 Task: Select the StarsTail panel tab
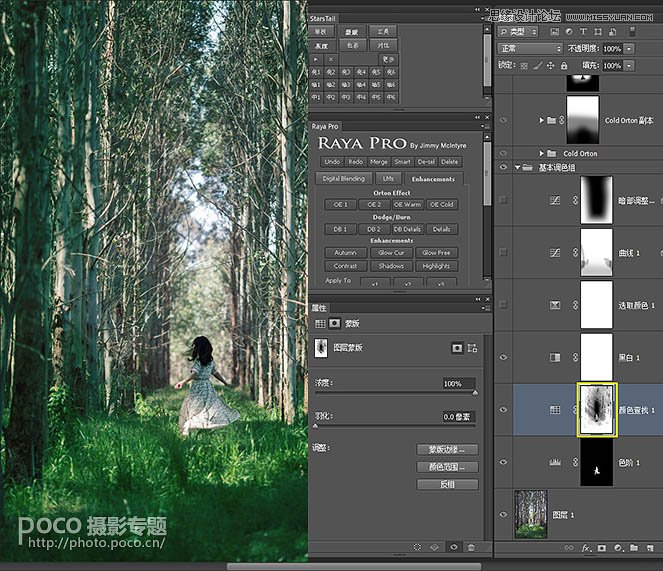[x=322, y=19]
